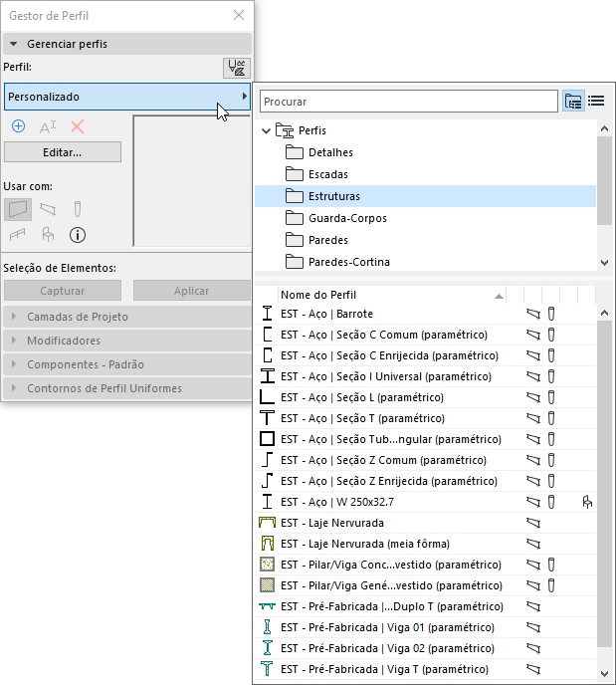Click the Procurar search field
Screen dimensions: 616x685
pos(409,102)
